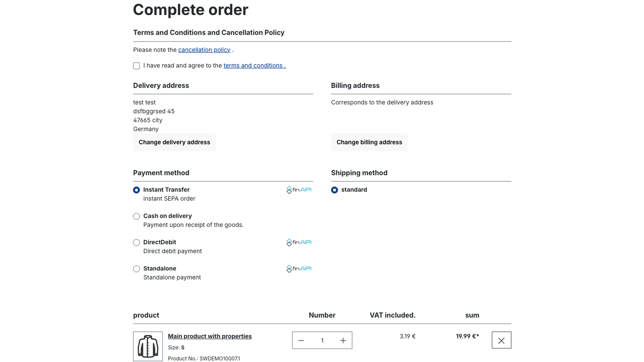This screenshot has height=362, width=644.
Task: Click the minus quantity icon
Action: pos(301,341)
